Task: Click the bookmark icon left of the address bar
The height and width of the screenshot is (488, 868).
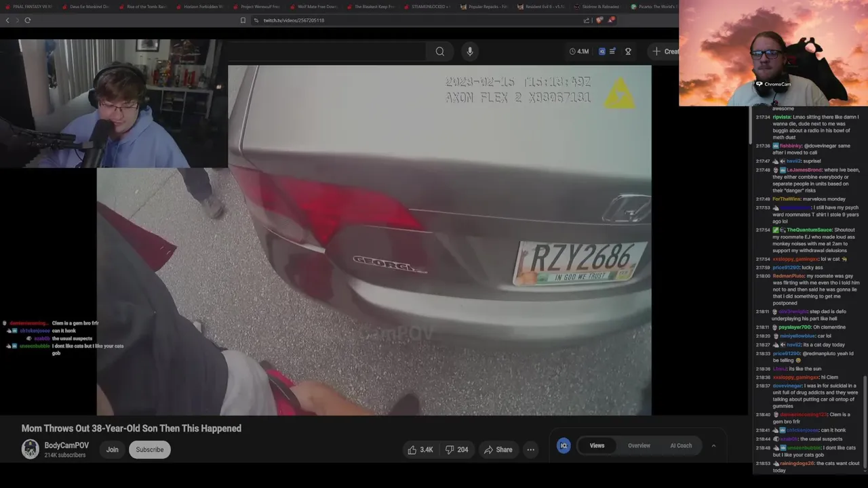Action: [x=243, y=20]
